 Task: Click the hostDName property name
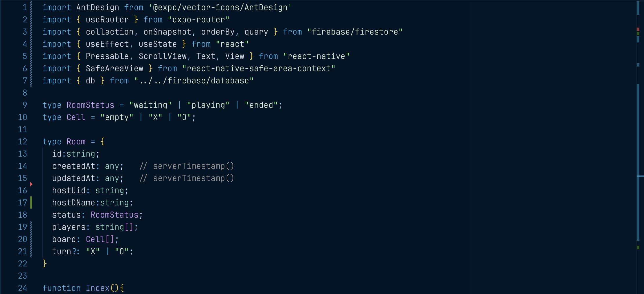coord(73,202)
